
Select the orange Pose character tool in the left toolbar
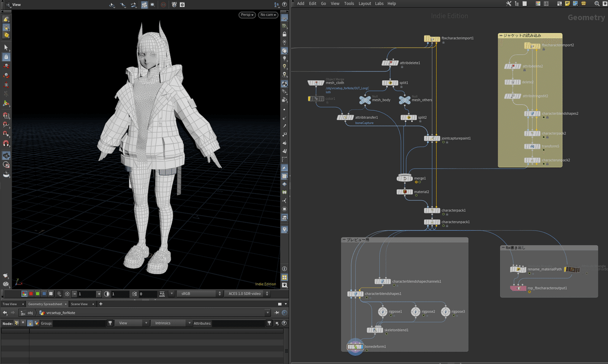[x=6, y=103]
